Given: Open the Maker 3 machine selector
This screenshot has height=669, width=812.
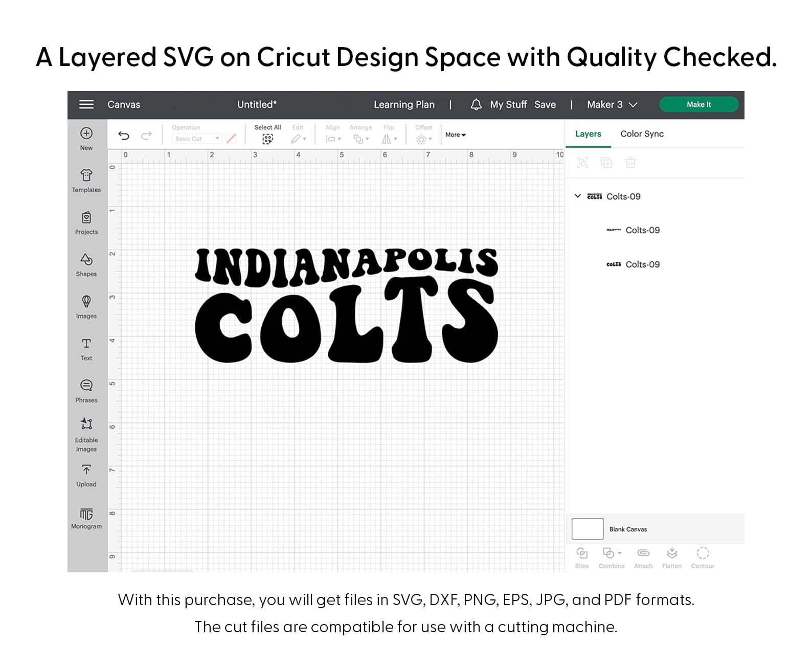Looking at the screenshot, I should tap(612, 104).
